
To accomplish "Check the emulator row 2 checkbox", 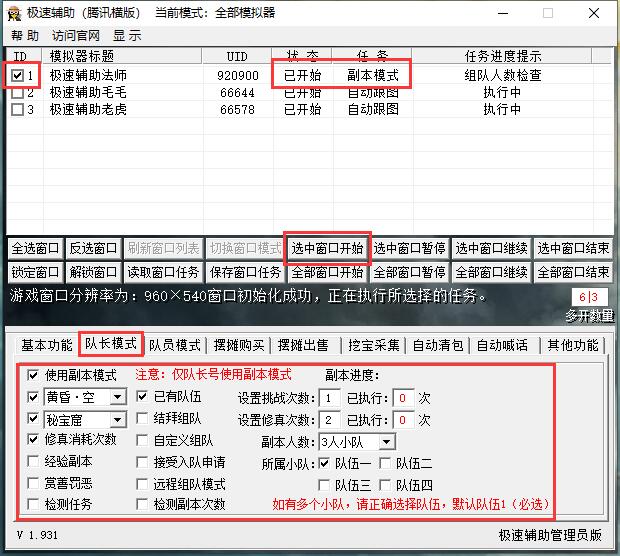I will 17,93.
